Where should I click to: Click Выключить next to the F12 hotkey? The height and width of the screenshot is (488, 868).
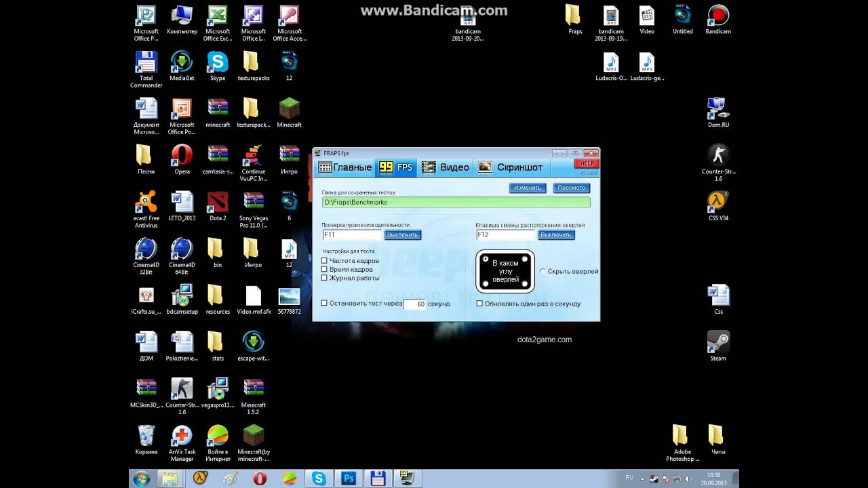coord(556,235)
